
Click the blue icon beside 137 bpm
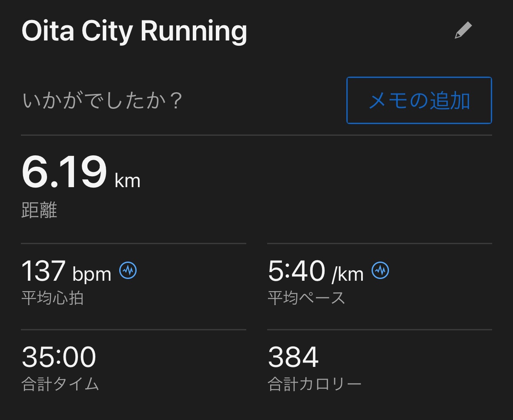[128, 271]
